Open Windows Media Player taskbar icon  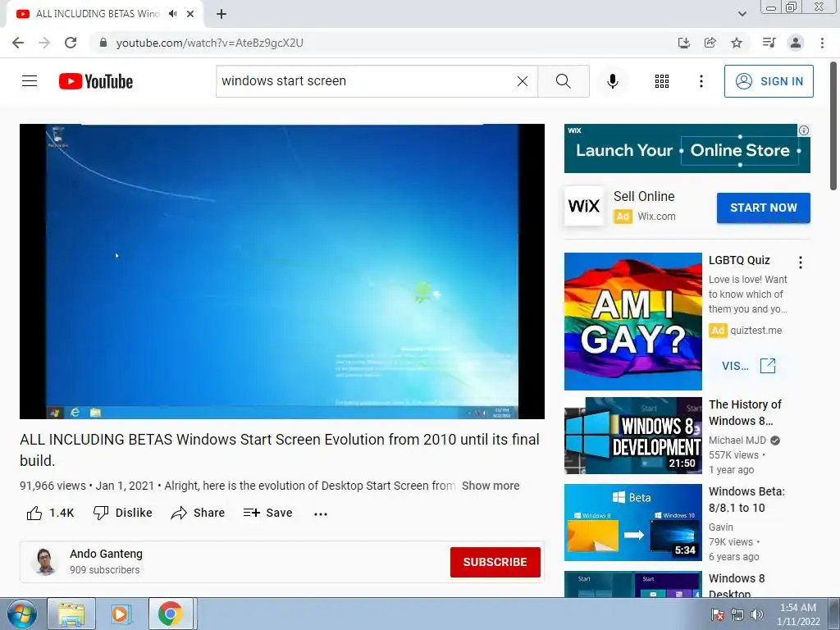pyautogui.click(x=120, y=614)
